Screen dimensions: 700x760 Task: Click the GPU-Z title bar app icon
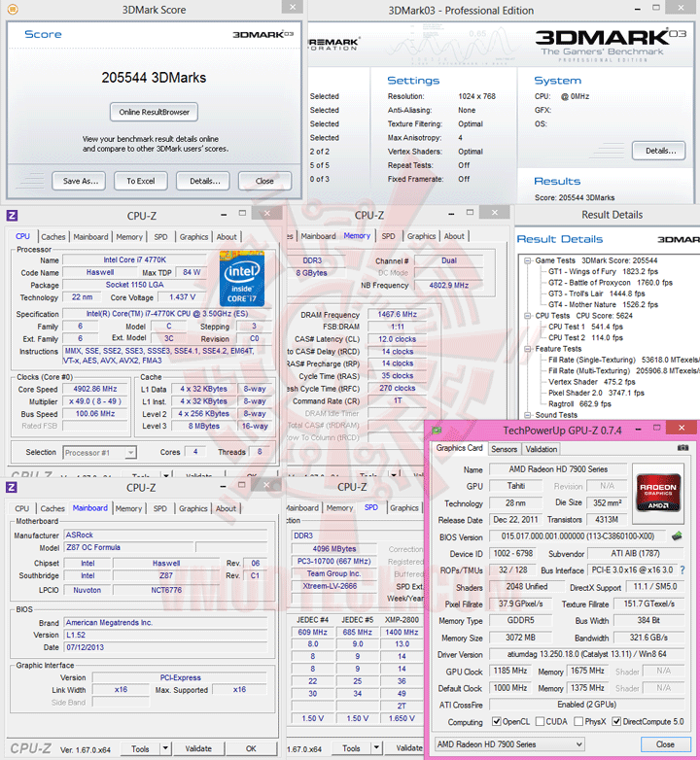(437, 430)
